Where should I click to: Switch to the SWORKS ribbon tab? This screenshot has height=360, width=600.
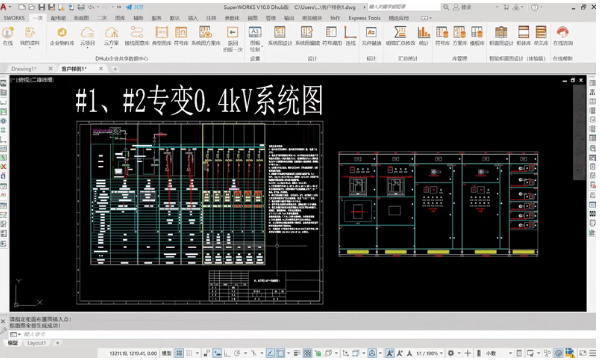[14, 18]
